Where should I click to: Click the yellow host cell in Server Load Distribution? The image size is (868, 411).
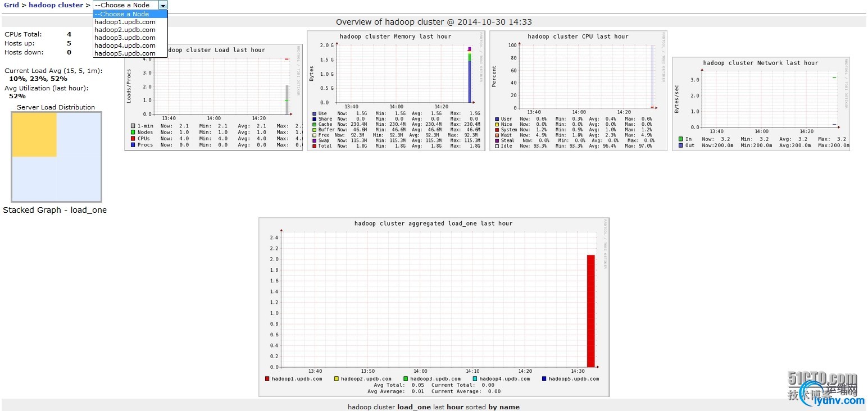pyautogui.click(x=34, y=135)
